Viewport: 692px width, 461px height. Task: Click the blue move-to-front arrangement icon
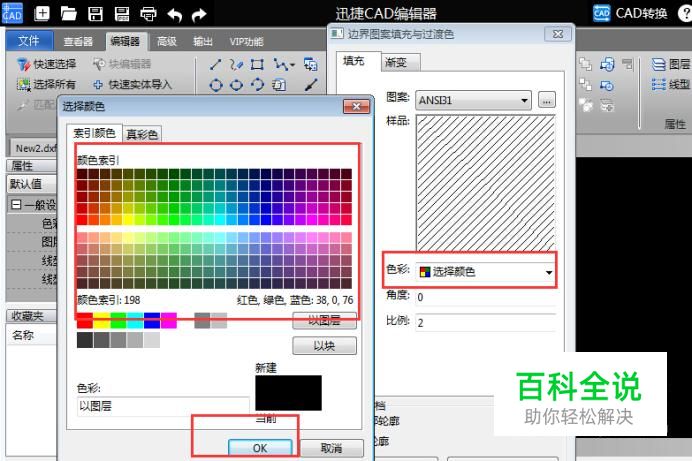[607, 64]
